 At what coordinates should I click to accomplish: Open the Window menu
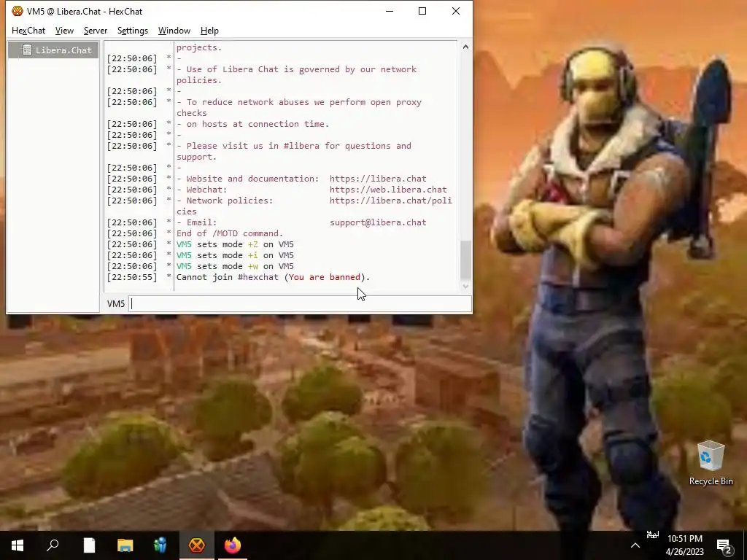(174, 31)
